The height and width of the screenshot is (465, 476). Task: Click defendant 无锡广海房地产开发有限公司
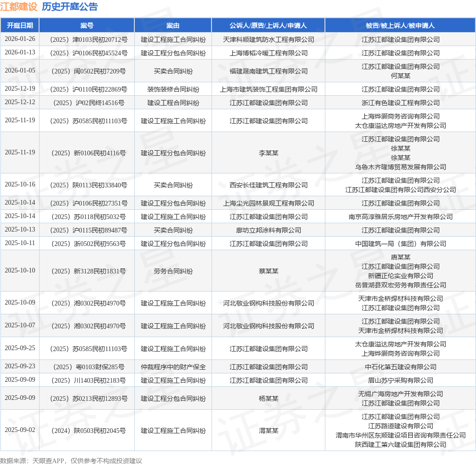(400, 394)
